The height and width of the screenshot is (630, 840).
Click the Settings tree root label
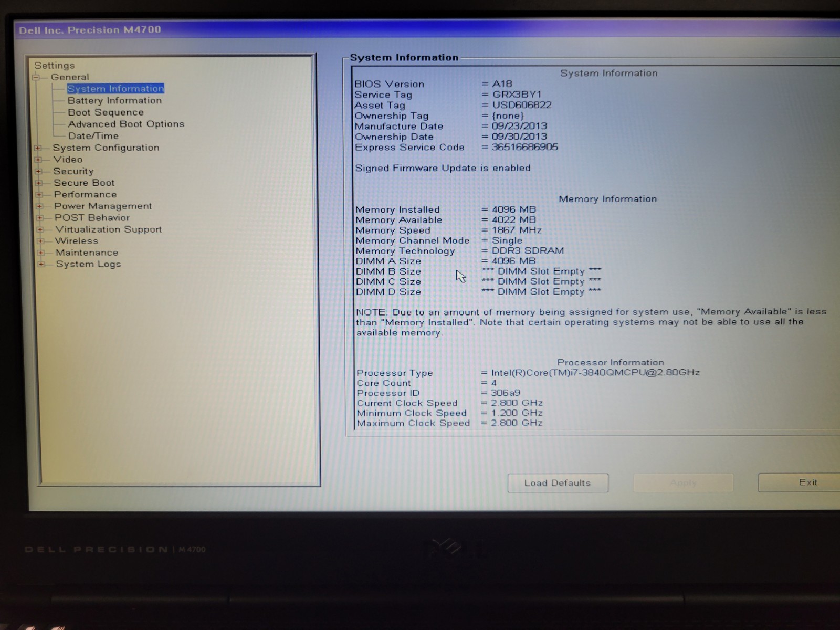click(x=55, y=66)
